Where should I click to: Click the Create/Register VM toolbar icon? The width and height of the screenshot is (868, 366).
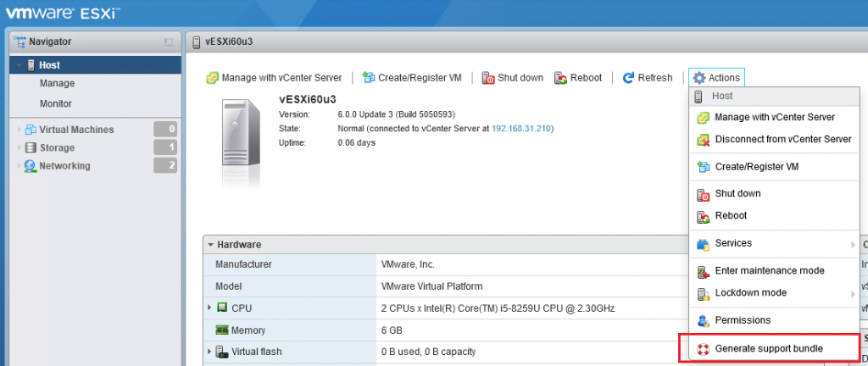tap(369, 78)
